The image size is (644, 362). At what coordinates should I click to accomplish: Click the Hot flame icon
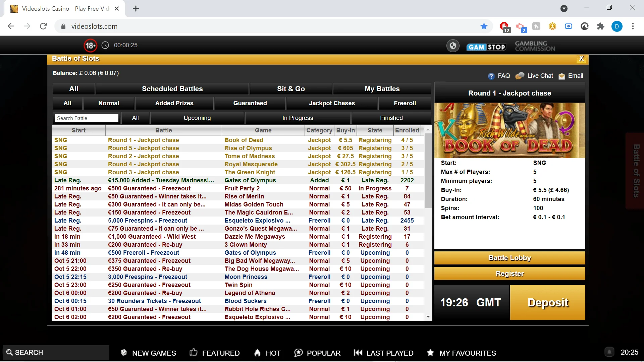tap(257, 353)
